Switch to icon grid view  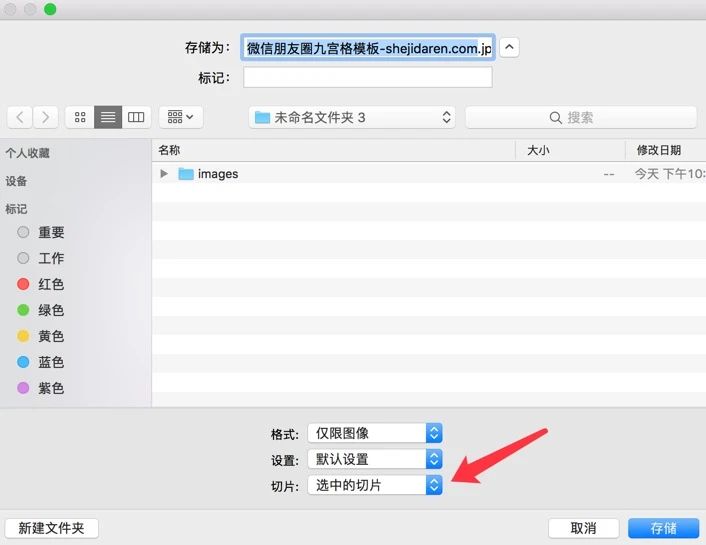coord(80,118)
